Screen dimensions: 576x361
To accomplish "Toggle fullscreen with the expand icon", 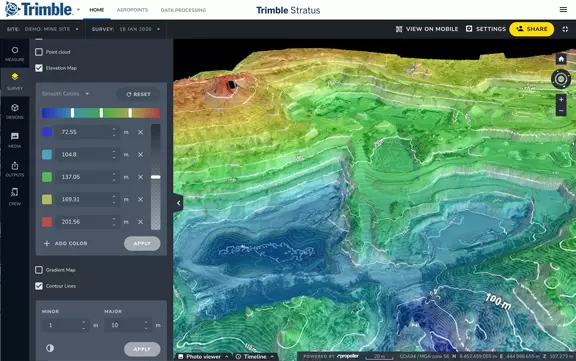I will (x=565, y=29).
